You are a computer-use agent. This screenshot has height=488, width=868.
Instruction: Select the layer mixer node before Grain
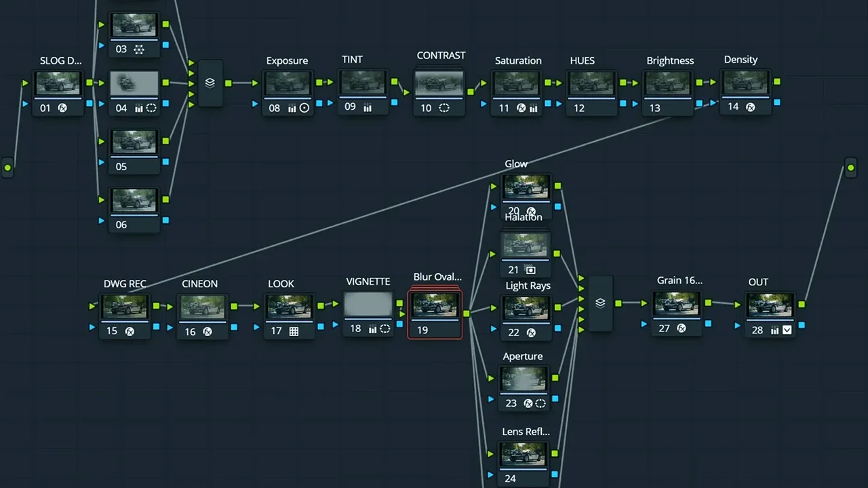point(600,304)
